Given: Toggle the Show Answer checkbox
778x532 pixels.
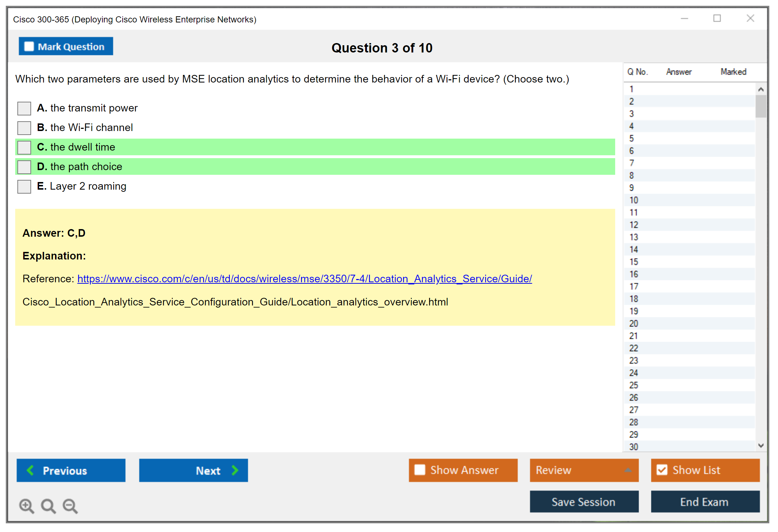Looking at the screenshot, I should pyautogui.click(x=420, y=470).
